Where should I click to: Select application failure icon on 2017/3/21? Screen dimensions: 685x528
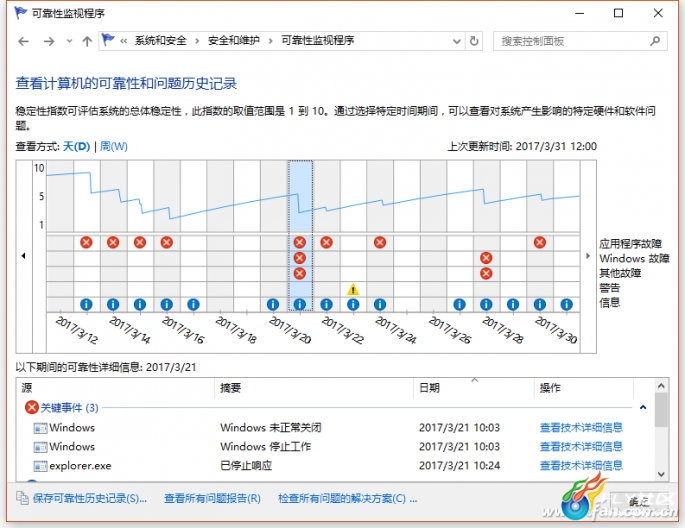[300, 242]
